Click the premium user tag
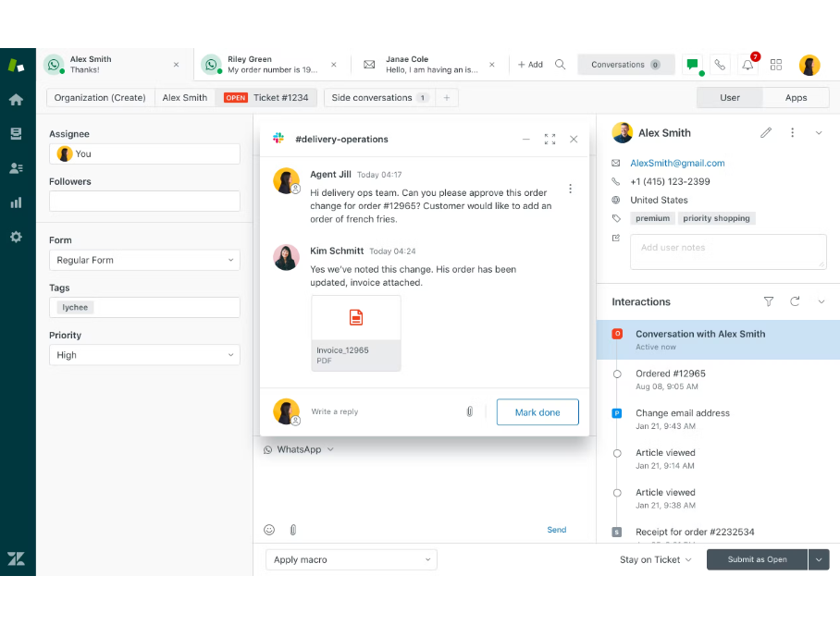840x625 pixels. (x=652, y=218)
